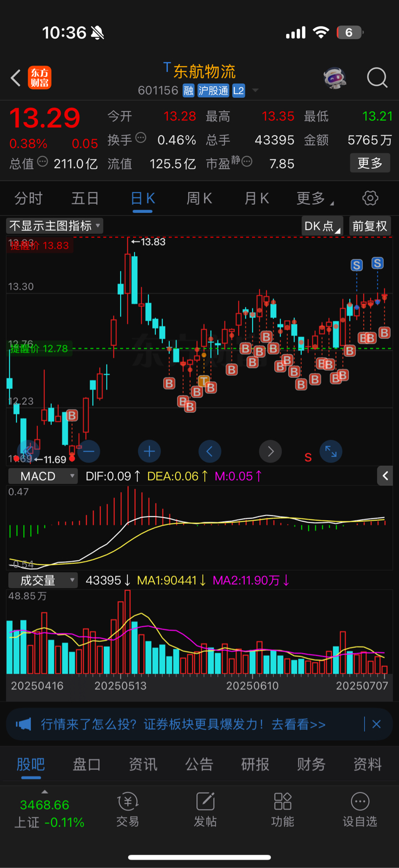
Task: Go back with the left chevron arrow
Action: coord(16,78)
